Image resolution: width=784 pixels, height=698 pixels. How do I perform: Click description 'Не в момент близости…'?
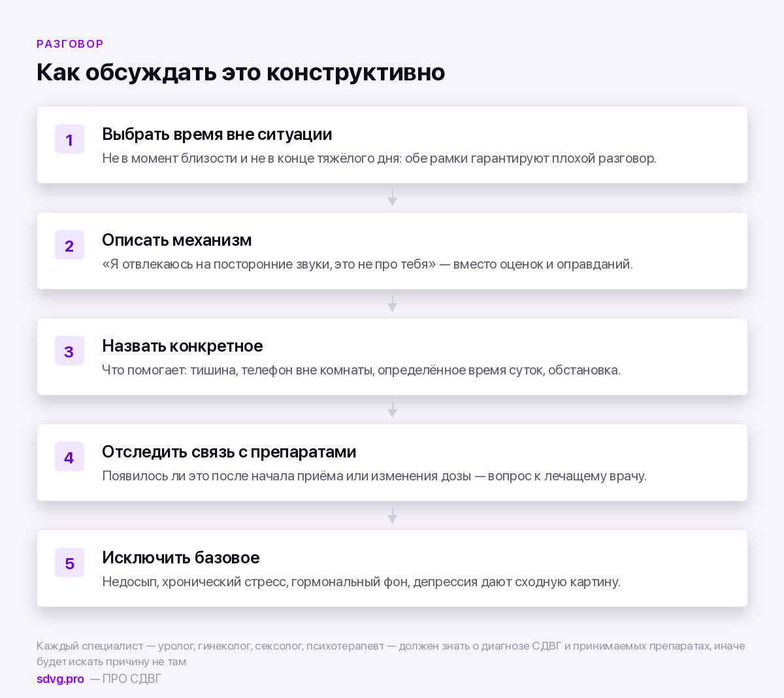click(379, 158)
